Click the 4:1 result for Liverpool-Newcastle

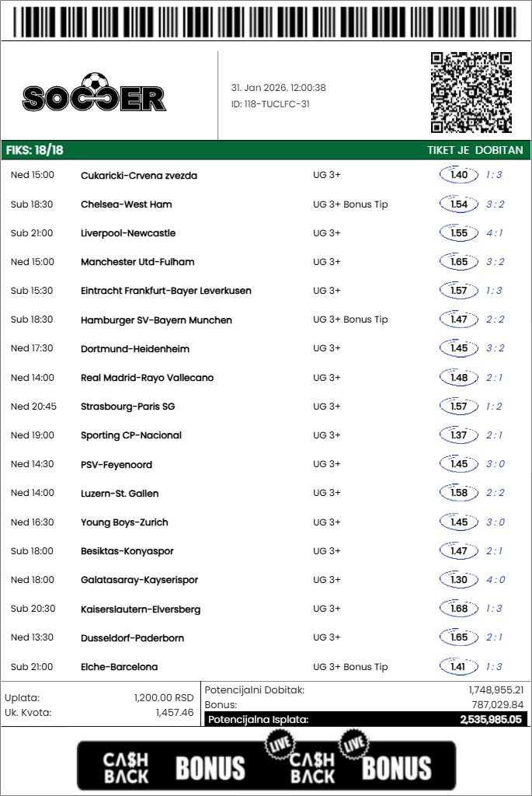pyautogui.click(x=494, y=233)
